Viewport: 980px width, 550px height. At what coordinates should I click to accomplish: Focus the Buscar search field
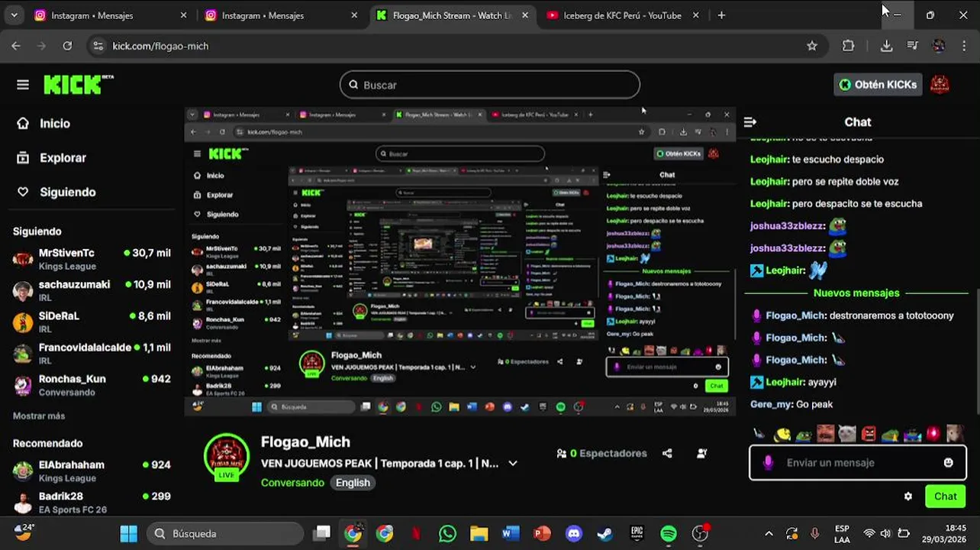[x=489, y=85]
